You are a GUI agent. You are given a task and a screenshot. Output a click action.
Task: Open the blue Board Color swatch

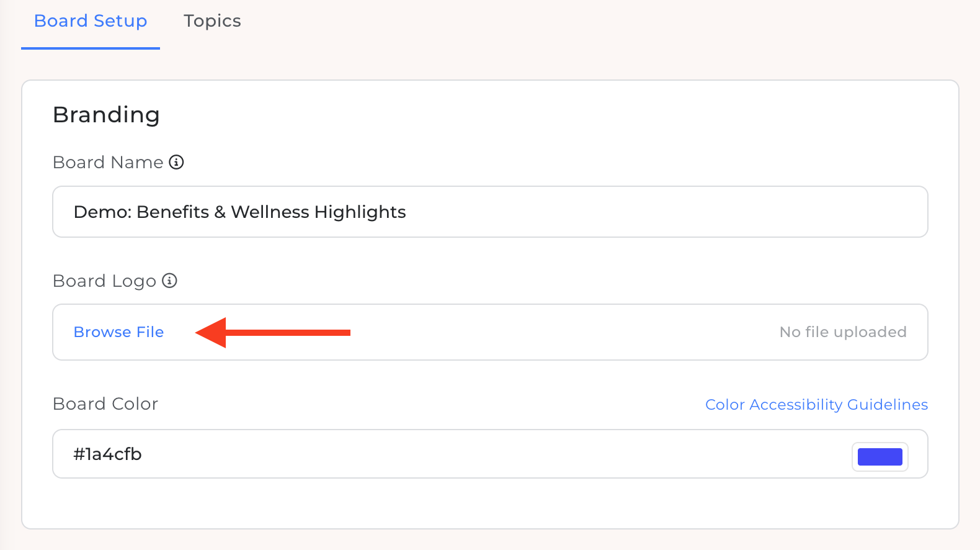tap(880, 457)
